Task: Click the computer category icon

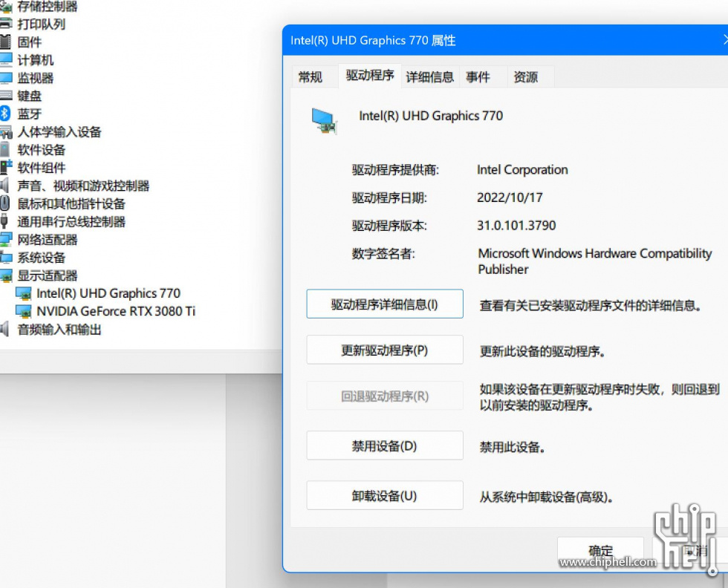Action: pyautogui.click(x=5, y=60)
